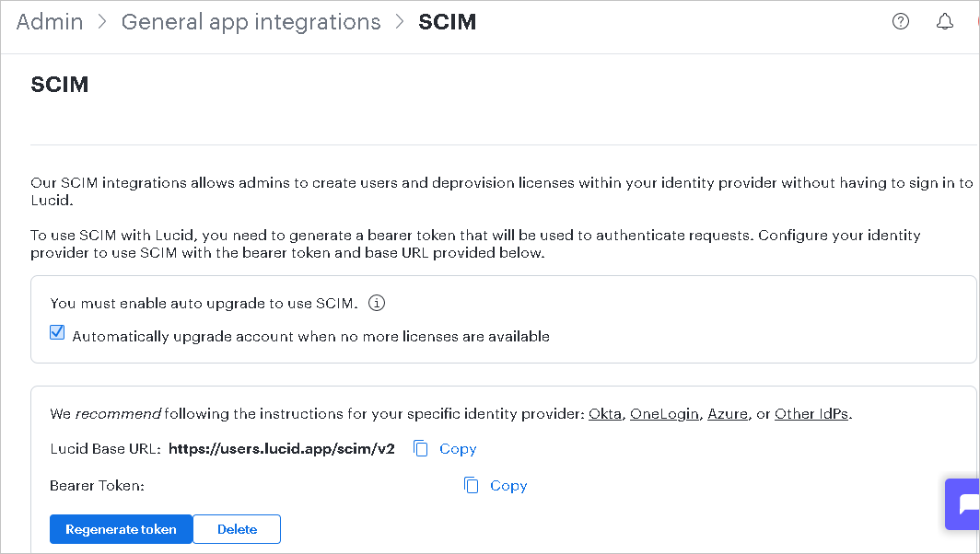
Task: Open the help question mark icon
Action: [901, 22]
